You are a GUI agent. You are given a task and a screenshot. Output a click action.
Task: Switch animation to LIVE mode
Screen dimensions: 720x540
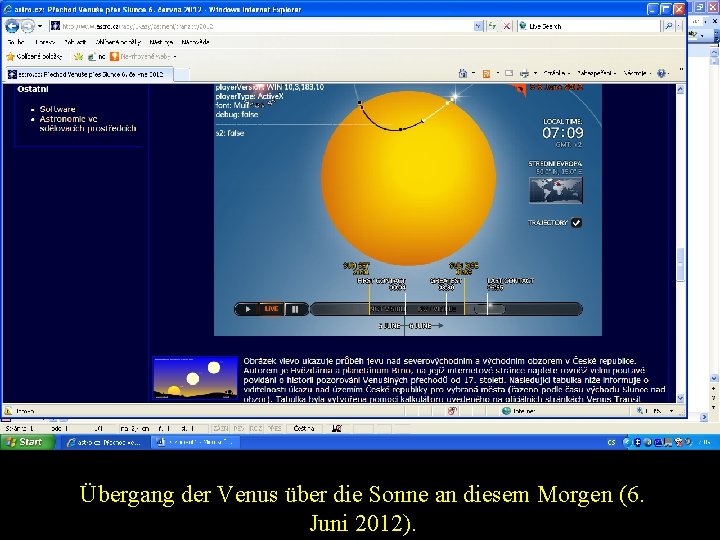point(271,309)
